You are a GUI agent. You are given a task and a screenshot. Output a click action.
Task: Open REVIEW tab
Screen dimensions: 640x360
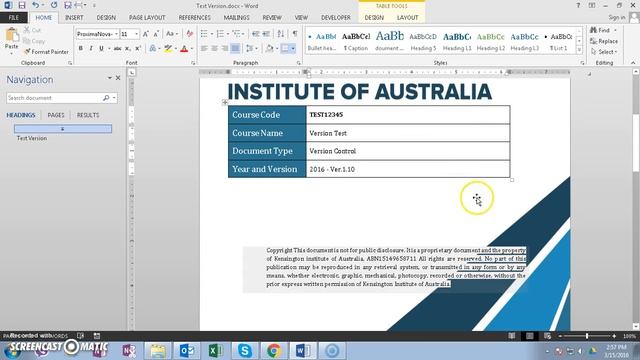[272, 18]
